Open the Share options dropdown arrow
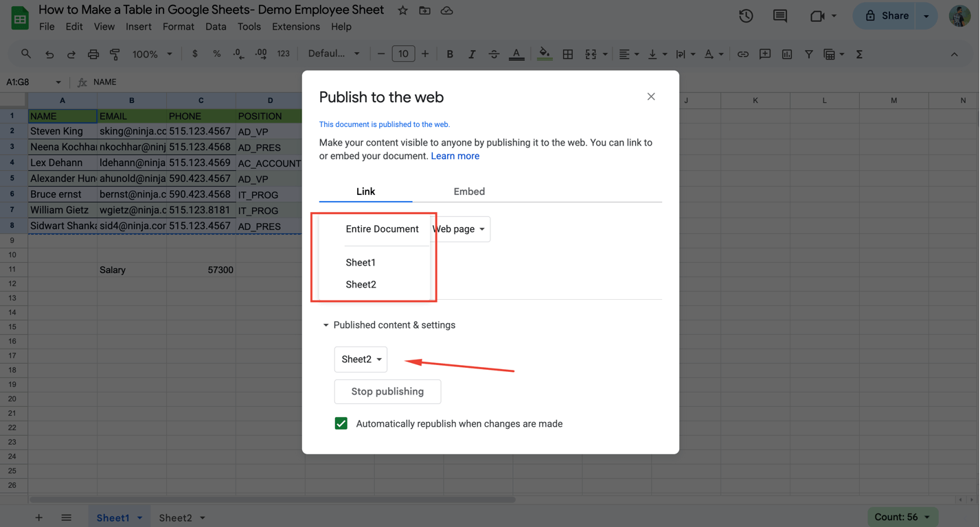Viewport: 980px width, 527px height. pos(926,16)
